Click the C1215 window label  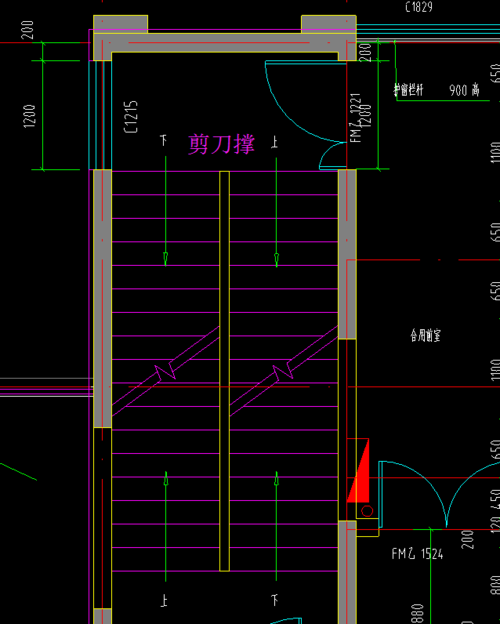131,117
